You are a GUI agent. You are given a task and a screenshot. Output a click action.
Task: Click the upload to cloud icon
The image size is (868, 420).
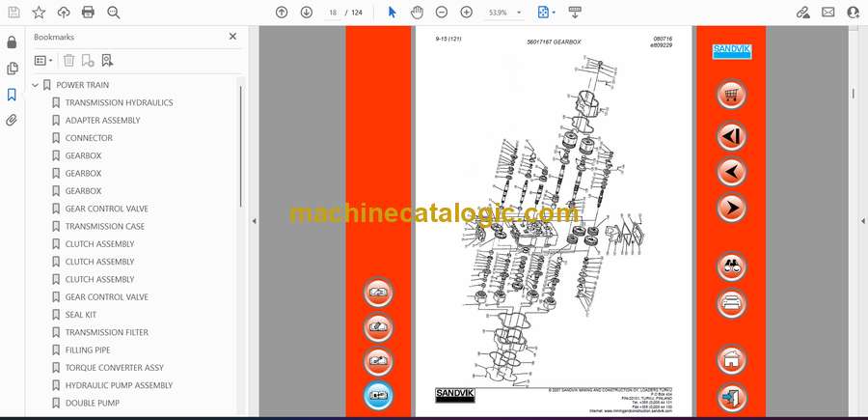pyautogui.click(x=64, y=13)
